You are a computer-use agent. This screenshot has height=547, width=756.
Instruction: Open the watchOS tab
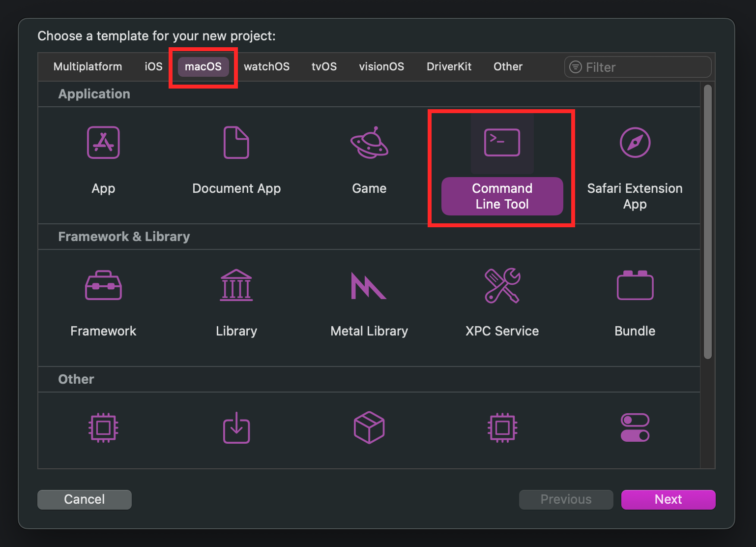(x=266, y=66)
